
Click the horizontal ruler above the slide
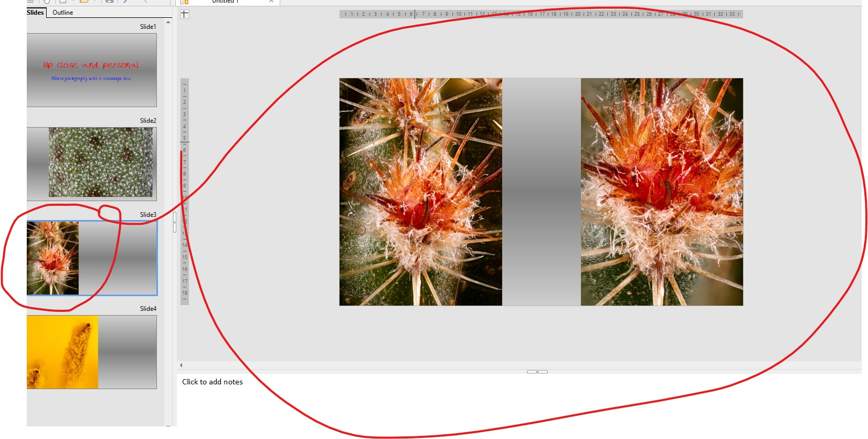[x=541, y=14]
